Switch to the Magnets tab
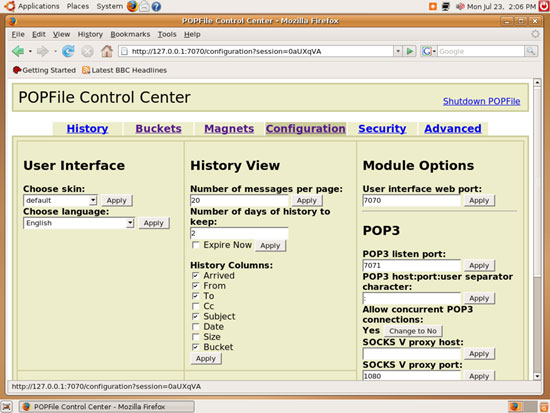The width and height of the screenshot is (550, 413). tap(229, 129)
